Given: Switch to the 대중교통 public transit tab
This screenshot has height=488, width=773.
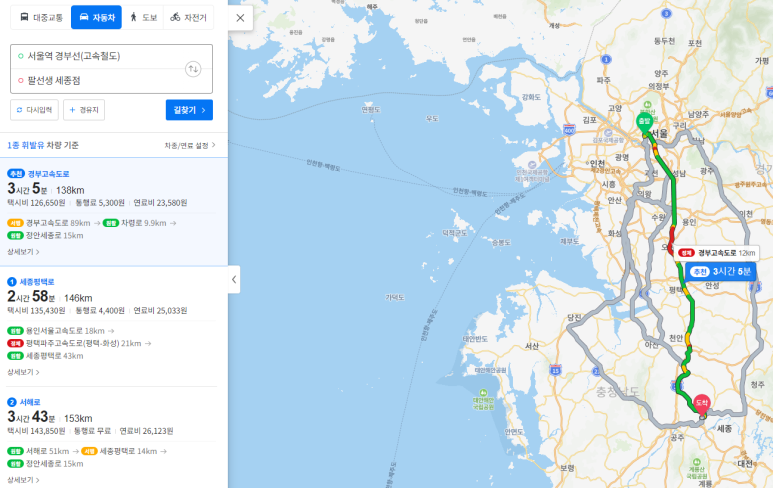Looking at the screenshot, I should (41, 17).
